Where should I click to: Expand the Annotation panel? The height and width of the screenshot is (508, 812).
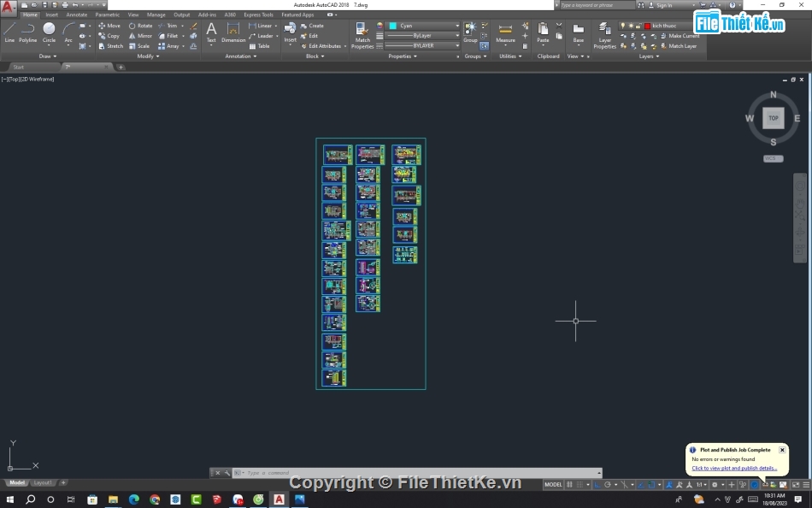point(241,56)
